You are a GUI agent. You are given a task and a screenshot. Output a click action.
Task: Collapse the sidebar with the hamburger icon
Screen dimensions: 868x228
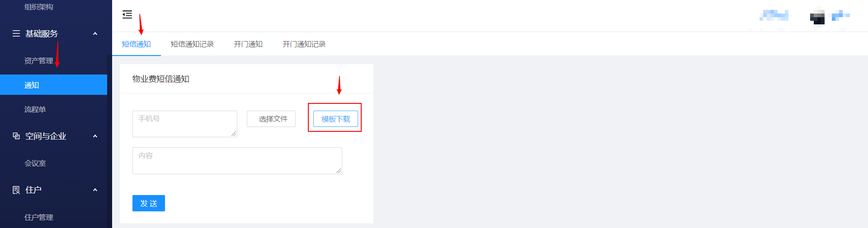[127, 14]
